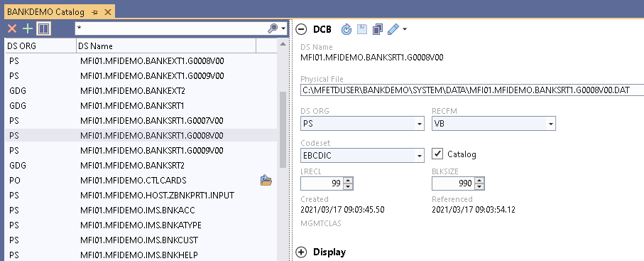The width and height of the screenshot is (644, 261).
Task: Click the DCB save disk icon
Action: tap(362, 29)
